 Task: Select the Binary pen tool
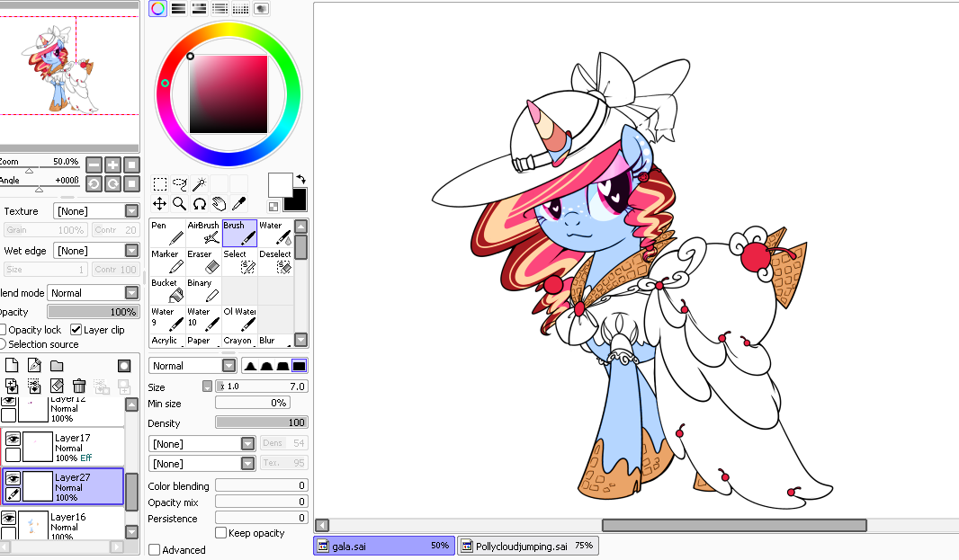203,290
